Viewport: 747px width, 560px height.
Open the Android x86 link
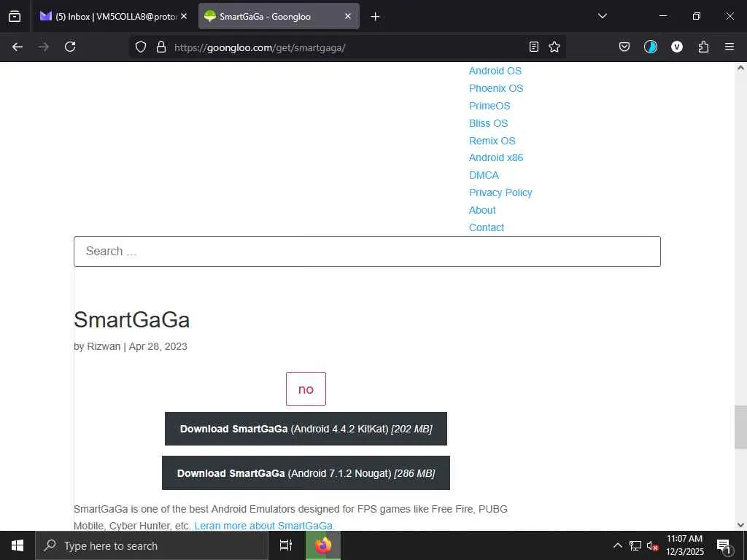click(496, 157)
